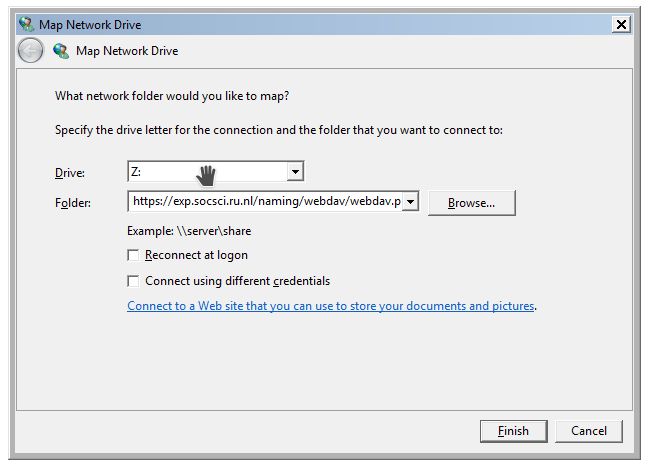Select the Drive combo box showing Z:
This screenshot has height=476, width=655.
point(207,172)
